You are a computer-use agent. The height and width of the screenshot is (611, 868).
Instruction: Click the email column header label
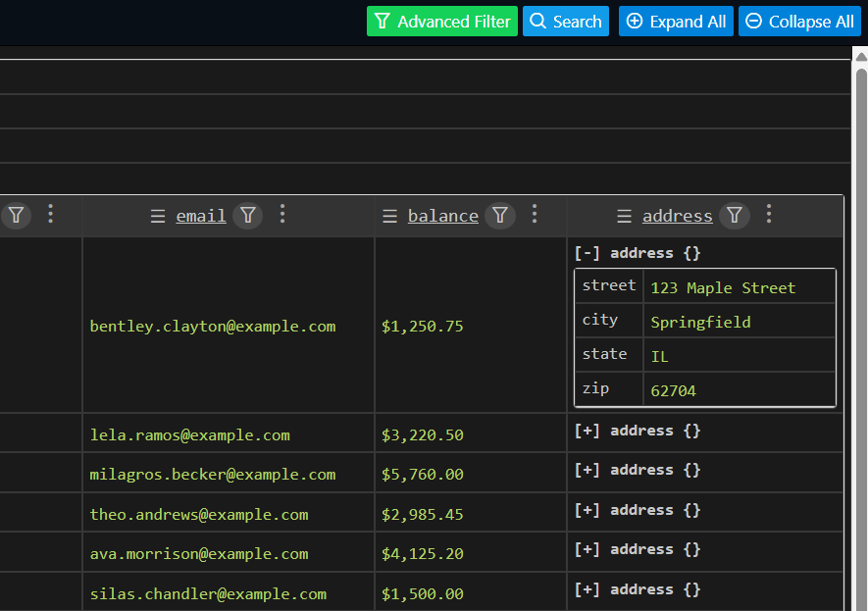click(200, 215)
